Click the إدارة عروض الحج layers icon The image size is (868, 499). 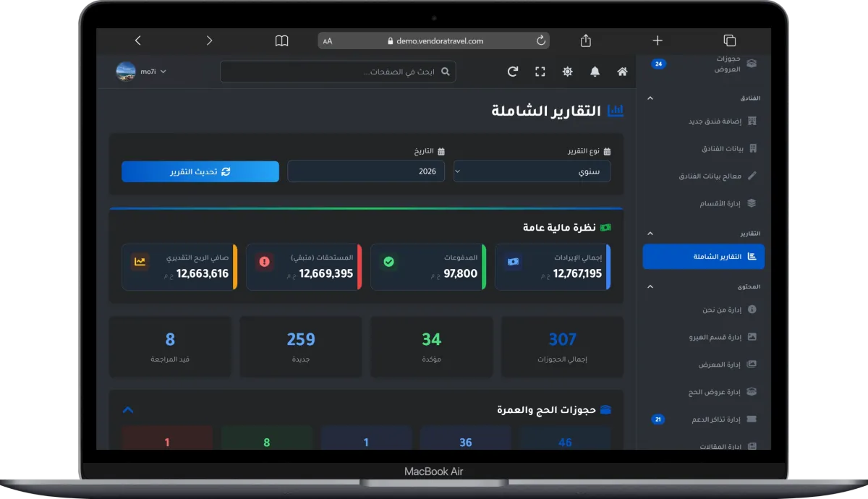coord(752,392)
